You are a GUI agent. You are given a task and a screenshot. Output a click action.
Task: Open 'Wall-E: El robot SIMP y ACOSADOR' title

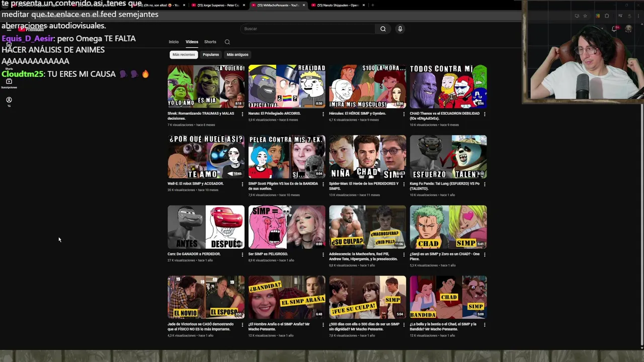(x=196, y=184)
